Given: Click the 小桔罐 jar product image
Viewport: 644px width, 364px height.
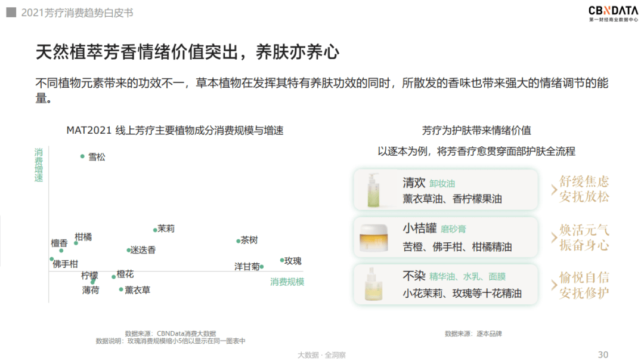Looking at the screenshot, I should [375, 237].
